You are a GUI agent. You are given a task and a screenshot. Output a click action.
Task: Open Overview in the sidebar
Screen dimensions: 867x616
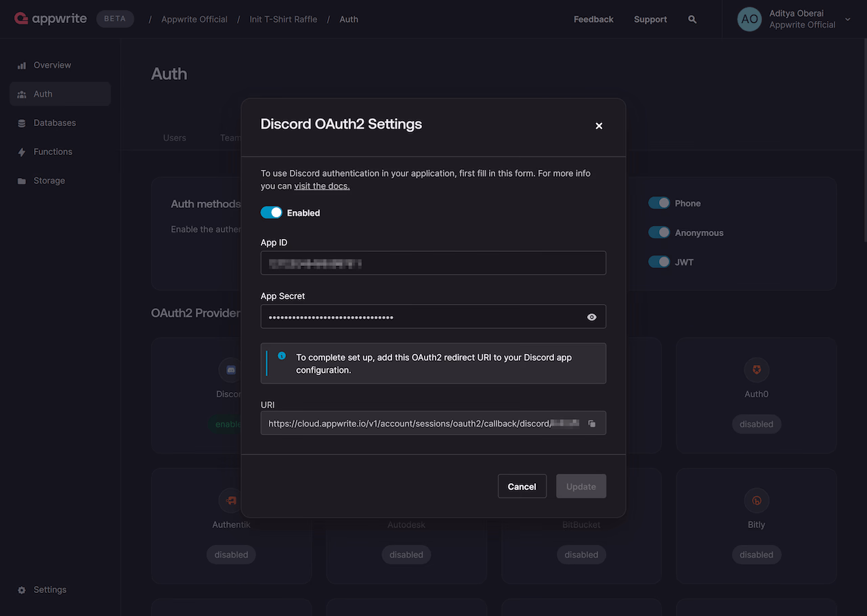pos(60,65)
